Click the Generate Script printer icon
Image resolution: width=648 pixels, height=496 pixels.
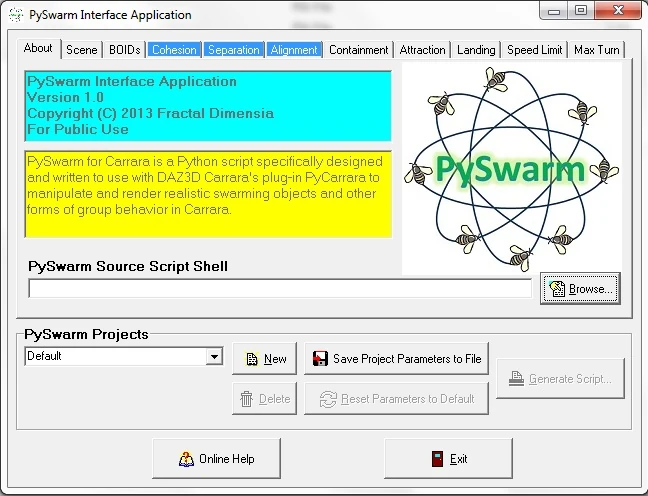point(516,378)
